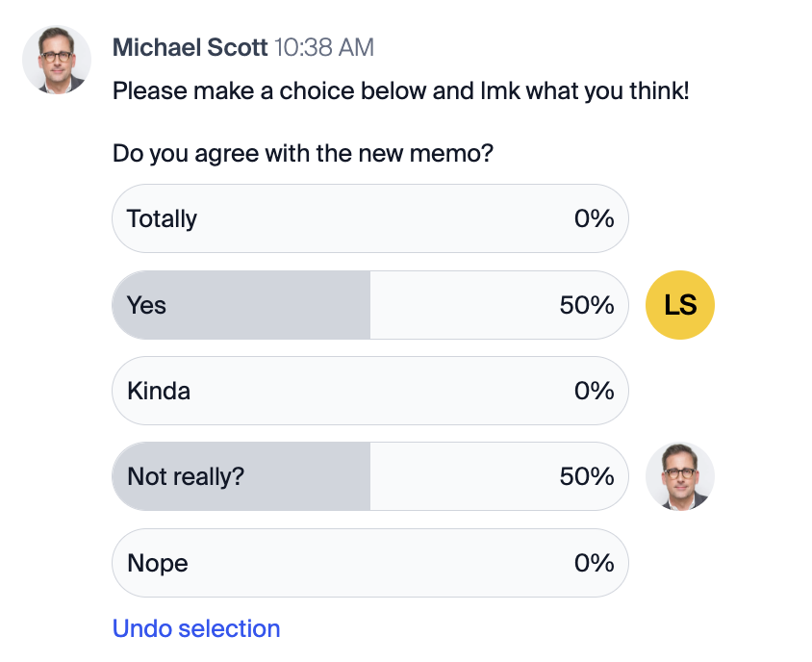Pick the Nope poll option
Viewport: 812px width, 662px height.
(369, 563)
